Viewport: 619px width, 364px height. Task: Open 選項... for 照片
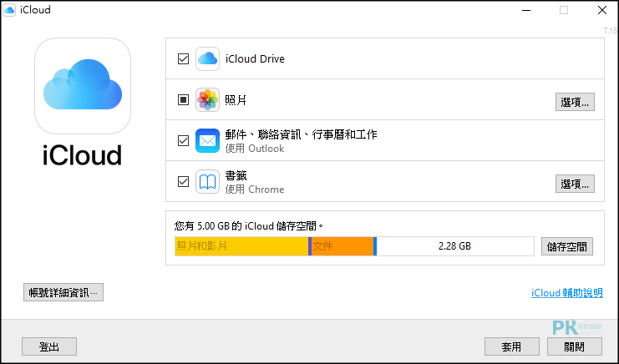click(x=575, y=102)
